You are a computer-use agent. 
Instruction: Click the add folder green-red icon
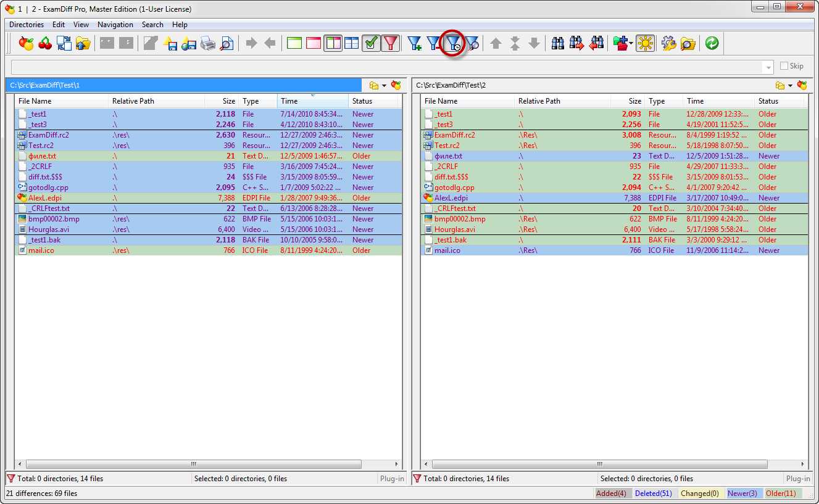pyautogui.click(x=620, y=43)
